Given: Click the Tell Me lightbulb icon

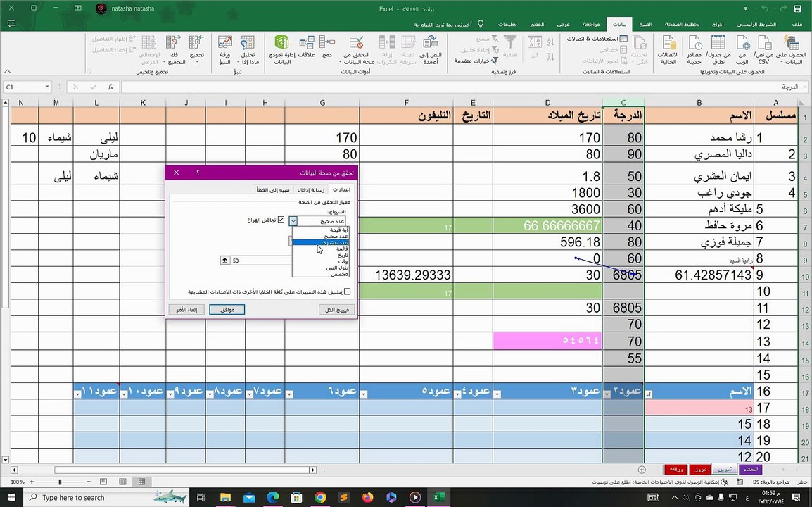Looking at the screenshot, I should (x=481, y=24).
